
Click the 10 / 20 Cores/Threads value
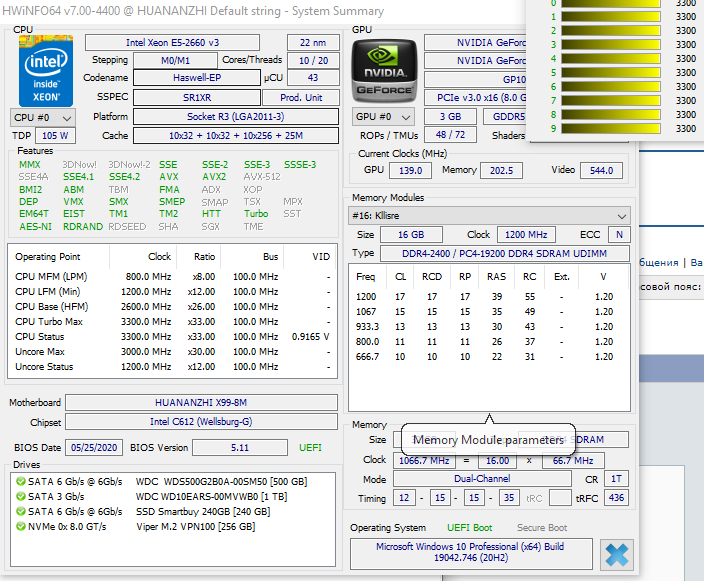tap(313, 61)
